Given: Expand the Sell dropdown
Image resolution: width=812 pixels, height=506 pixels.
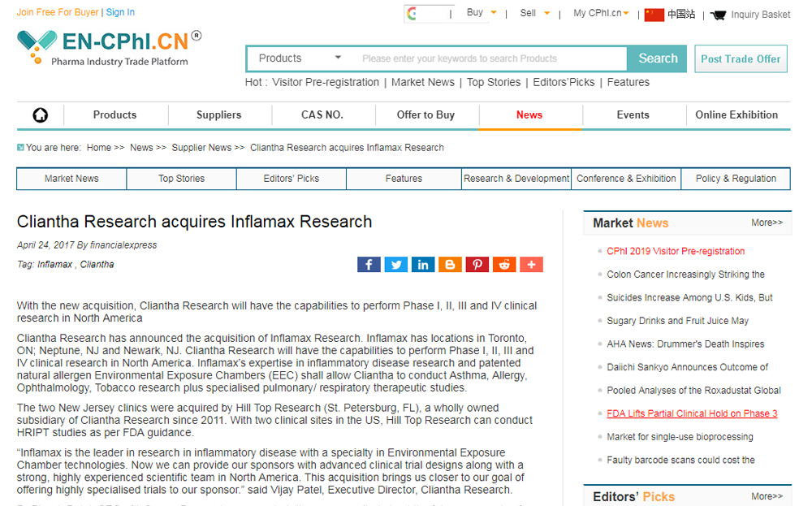Looking at the screenshot, I should point(536,13).
